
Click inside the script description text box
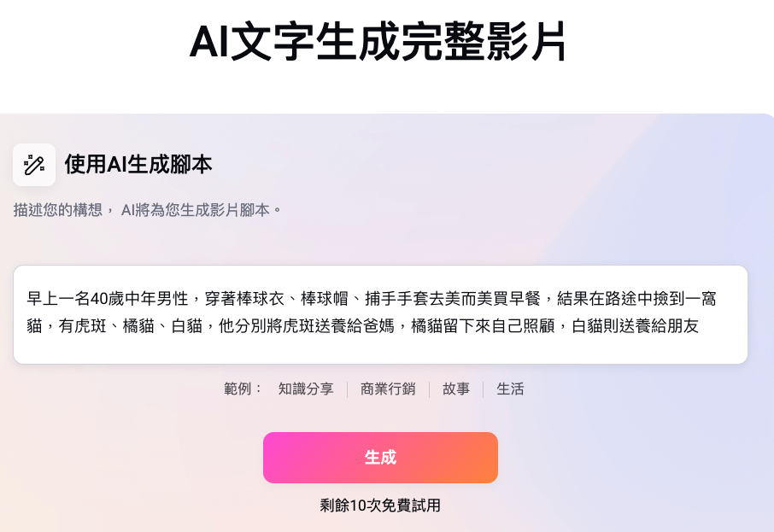(380, 314)
